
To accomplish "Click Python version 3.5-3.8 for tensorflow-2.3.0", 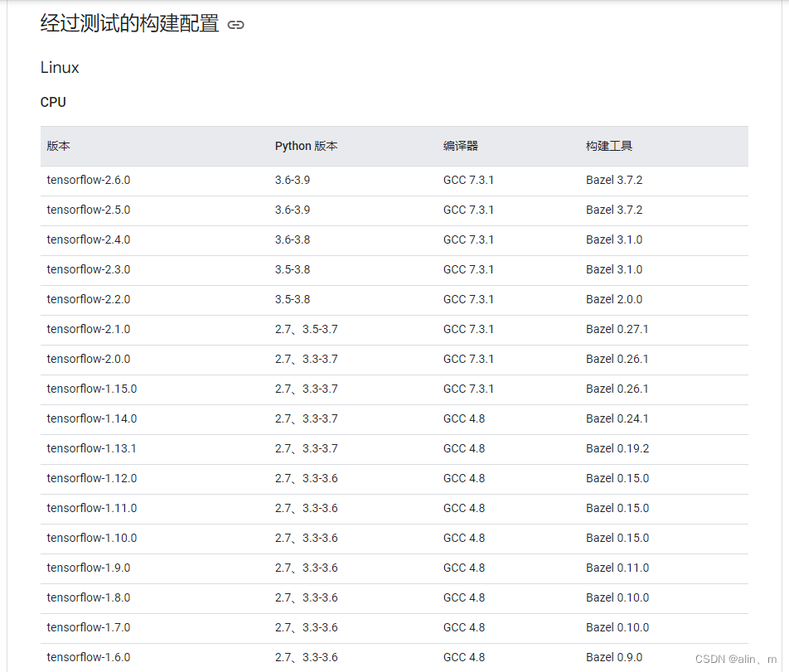I will [293, 269].
